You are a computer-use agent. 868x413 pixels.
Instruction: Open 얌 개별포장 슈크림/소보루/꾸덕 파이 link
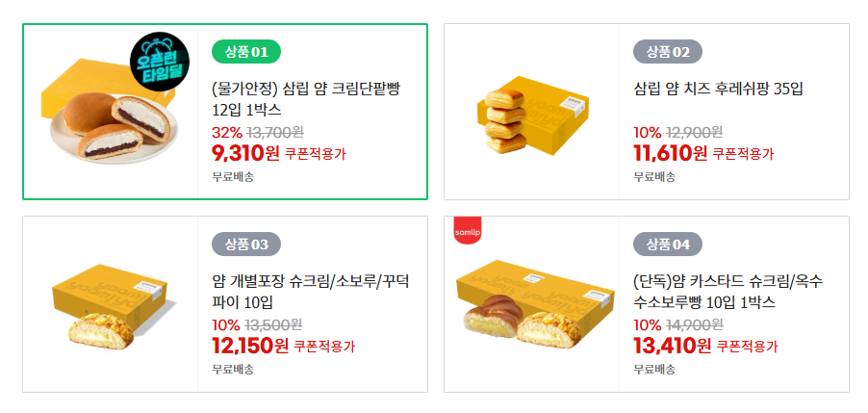click(310, 292)
